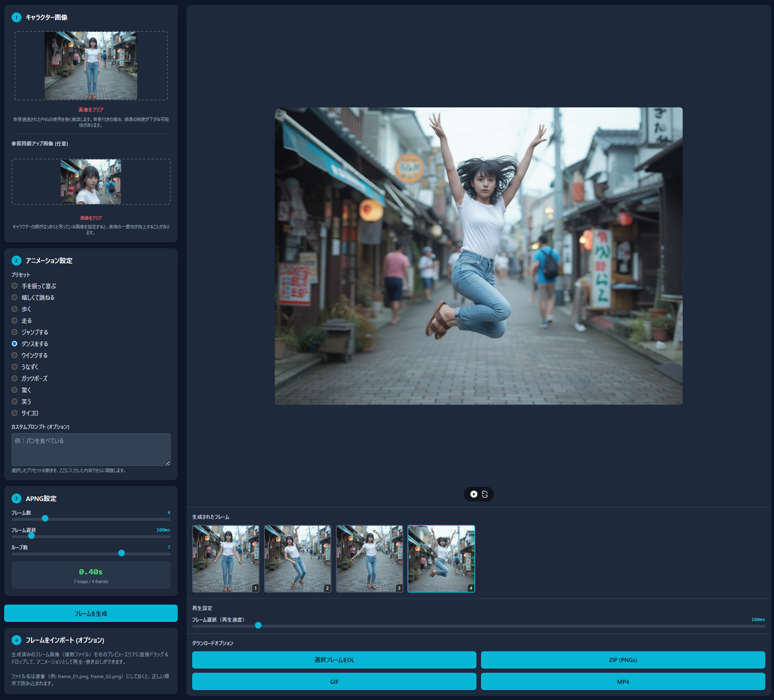
Task: Export animation as MP4
Action: [623, 682]
